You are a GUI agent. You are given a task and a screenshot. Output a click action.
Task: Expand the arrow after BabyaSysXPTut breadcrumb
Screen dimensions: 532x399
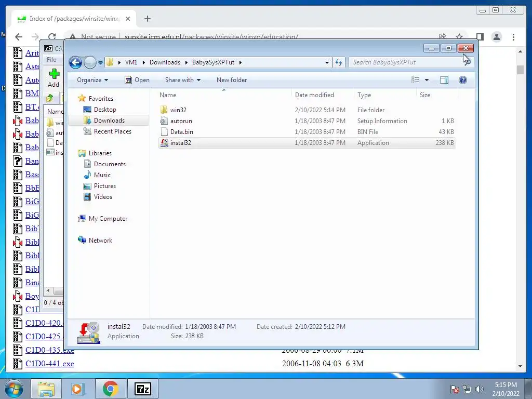(240, 62)
